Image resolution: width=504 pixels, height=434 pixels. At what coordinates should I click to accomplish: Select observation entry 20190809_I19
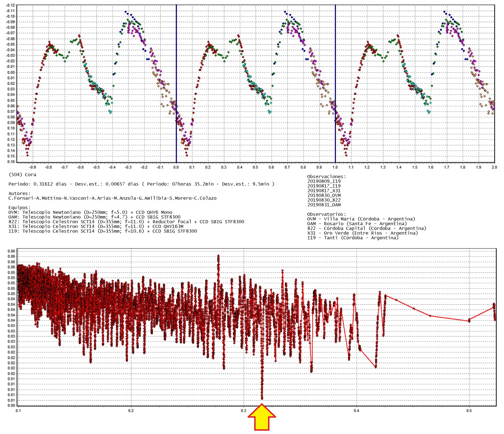(x=324, y=181)
